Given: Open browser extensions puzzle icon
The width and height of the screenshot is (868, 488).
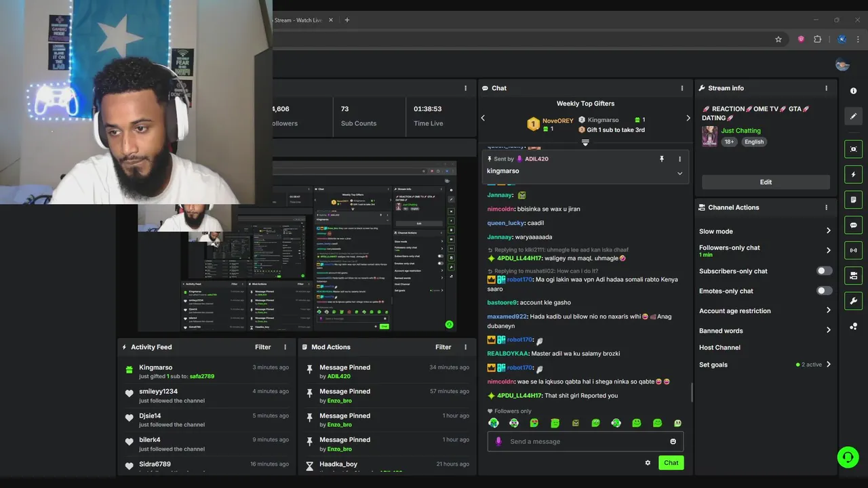Looking at the screenshot, I should [818, 39].
